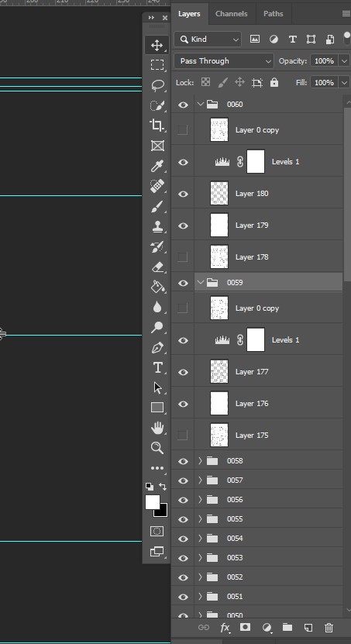Expand the 0055 group
Viewport: 351px width, 644px height.
201,518
